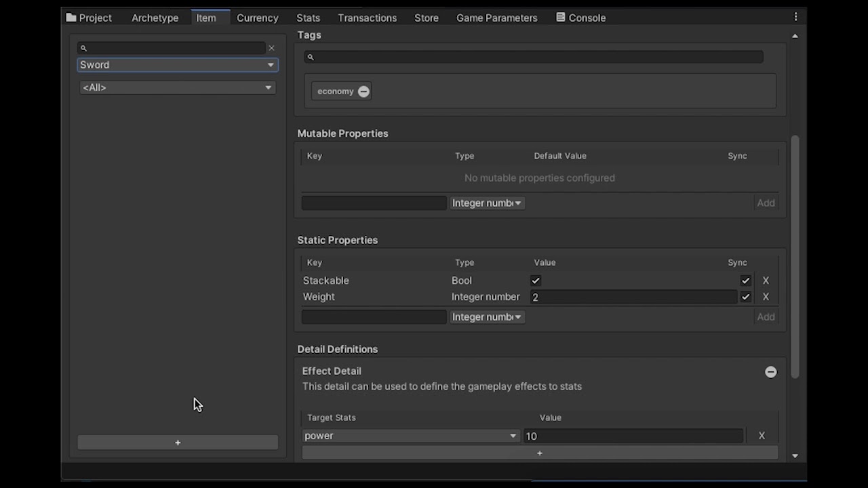
Task: Toggle Sync checkbox for Weight property
Action: click(x=745, y=297)
